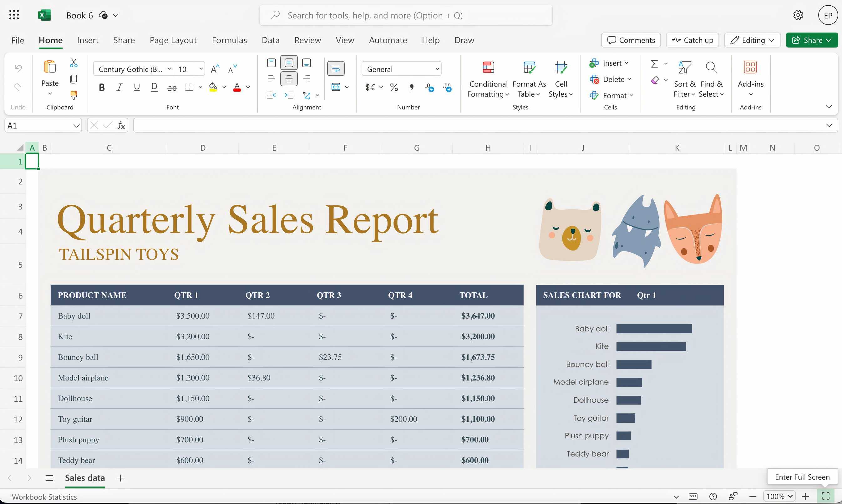Screen dimensions: 842x504
Task: Open the Borders dropdown arrow
Action: tap(200, 88)
